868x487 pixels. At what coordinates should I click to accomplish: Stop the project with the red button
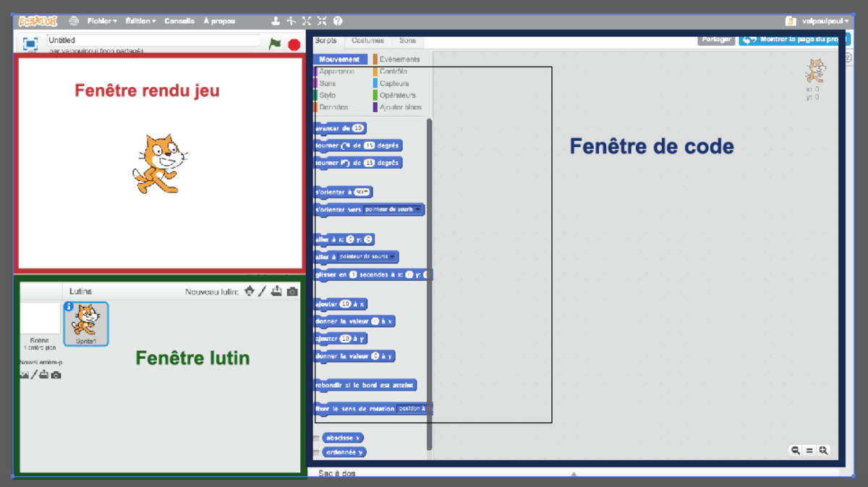(293, 43)
